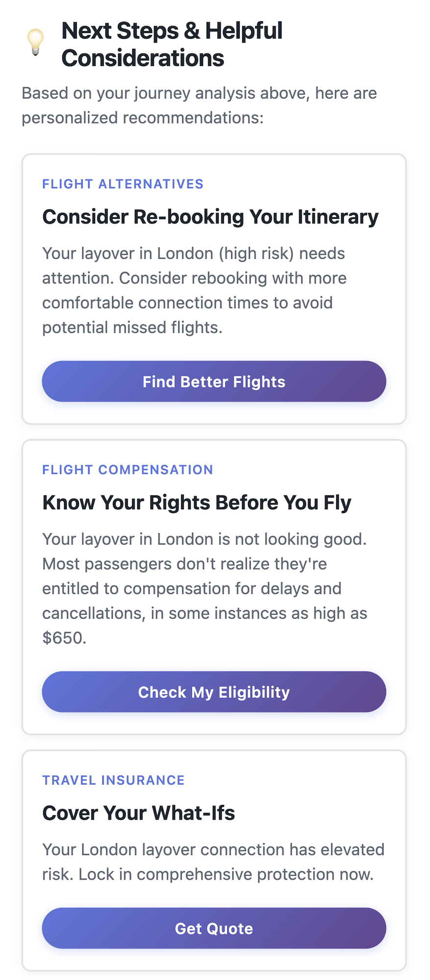This screenshot has height=980, width=430.
Task: Click the Get Quote button
Action: [214, 929]
